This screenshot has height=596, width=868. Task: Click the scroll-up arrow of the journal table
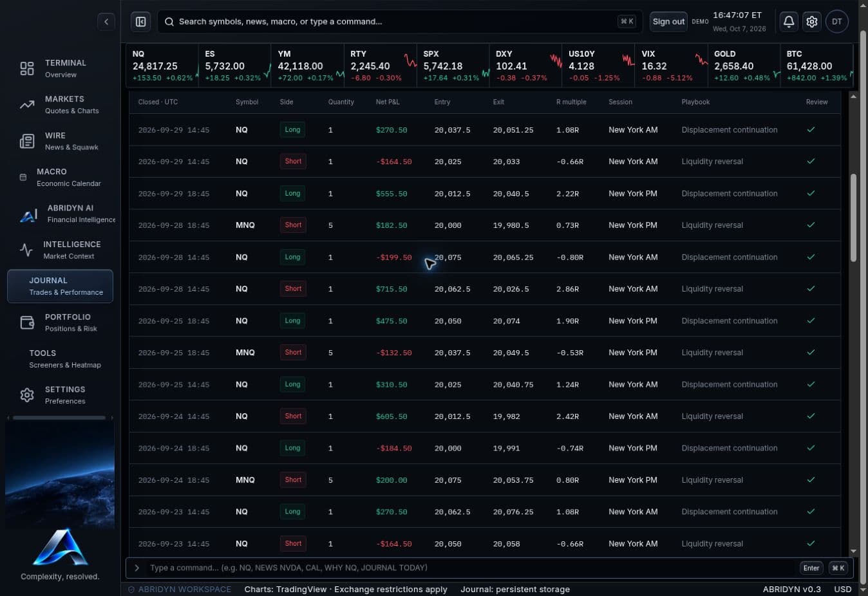point(853,97)
